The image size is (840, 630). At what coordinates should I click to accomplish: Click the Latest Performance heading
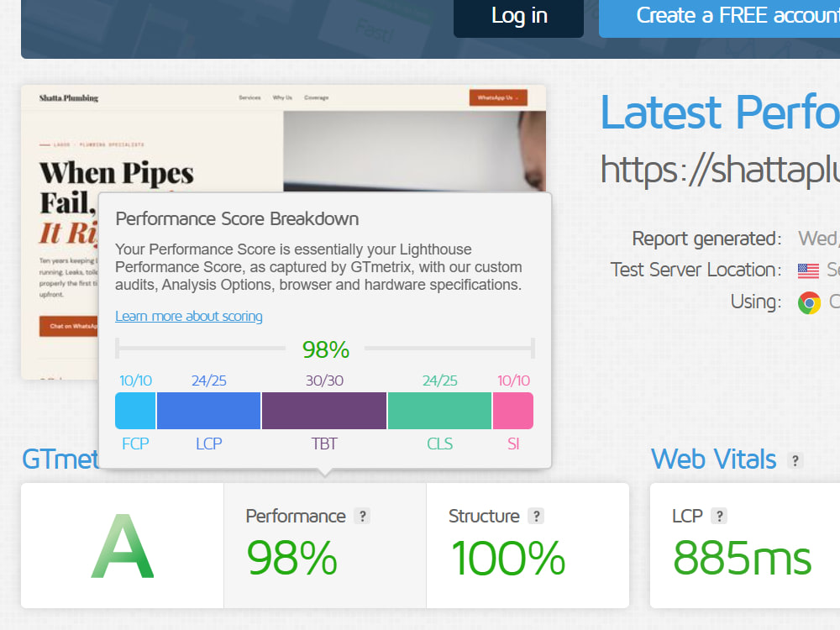(x=720, y=113)
